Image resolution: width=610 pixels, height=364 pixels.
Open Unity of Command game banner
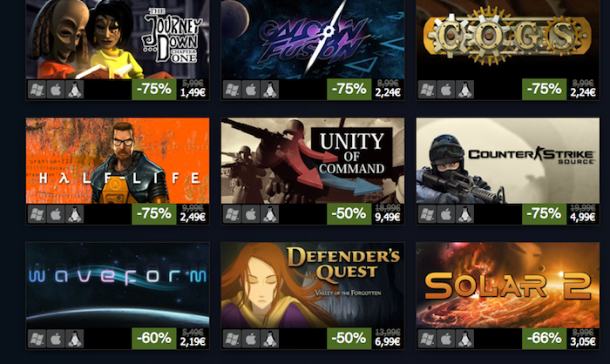coord(313,160)
